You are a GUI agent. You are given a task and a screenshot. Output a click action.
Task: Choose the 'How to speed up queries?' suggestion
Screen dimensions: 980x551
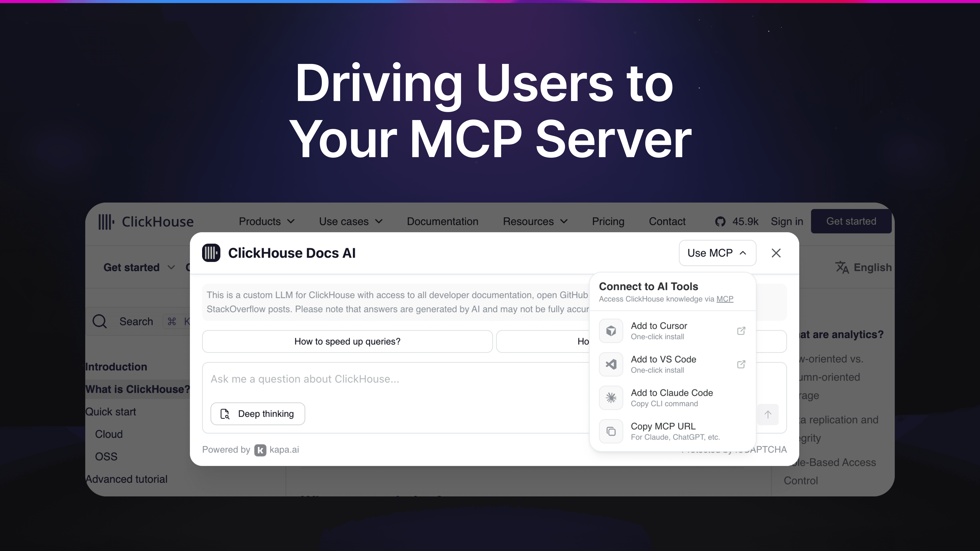point(347,341)
